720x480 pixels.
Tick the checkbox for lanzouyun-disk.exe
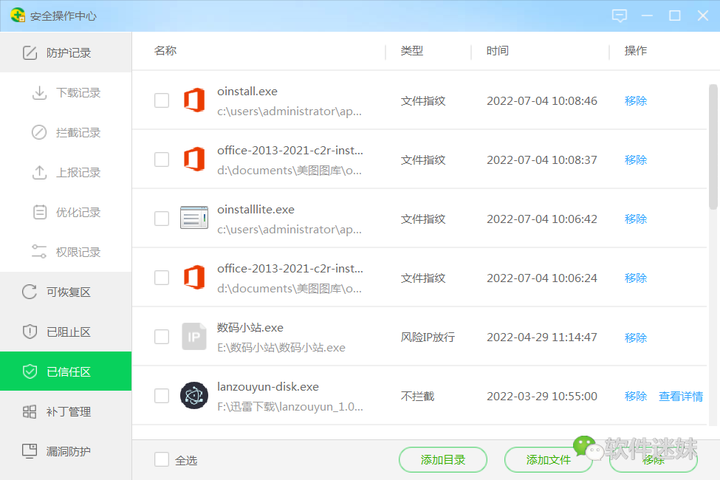162,395
